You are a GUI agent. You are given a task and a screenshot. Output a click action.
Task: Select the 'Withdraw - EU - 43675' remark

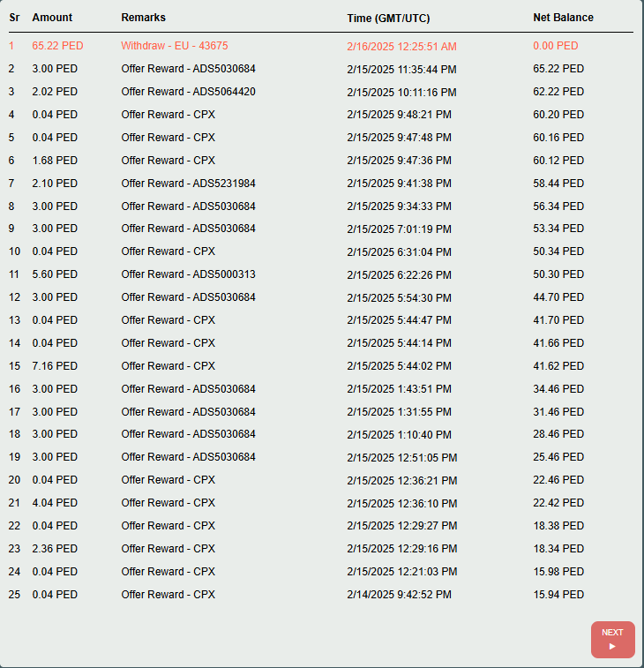(x=174, y=46)
